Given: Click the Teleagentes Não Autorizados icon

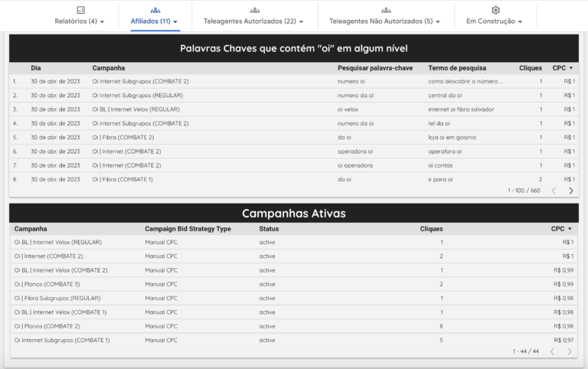Looking at the screenshot, I should [x=386, y=10].
